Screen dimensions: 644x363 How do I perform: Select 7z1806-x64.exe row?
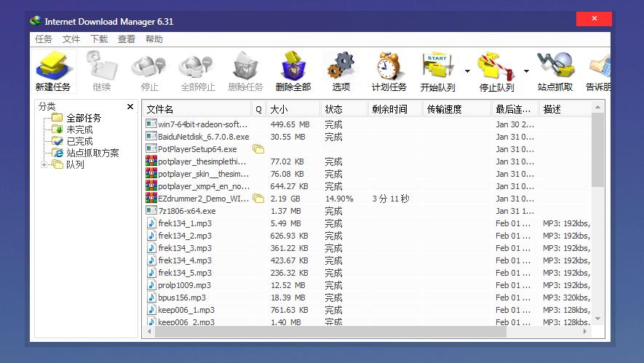[367, 211]
